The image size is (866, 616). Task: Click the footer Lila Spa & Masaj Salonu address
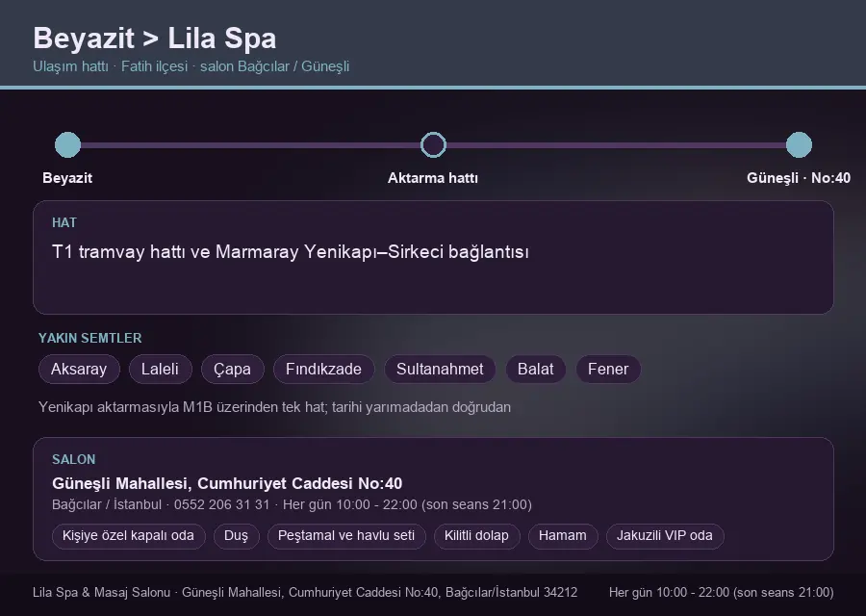[x=305, y=592]
